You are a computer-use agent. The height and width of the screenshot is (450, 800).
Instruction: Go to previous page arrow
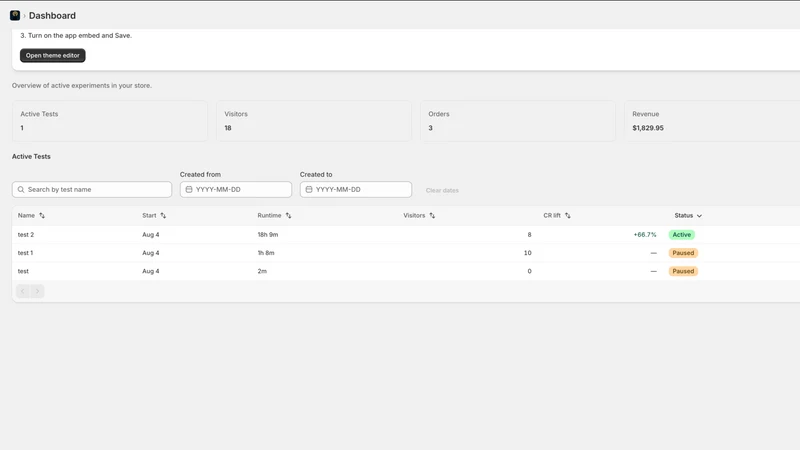pos(22,291)
